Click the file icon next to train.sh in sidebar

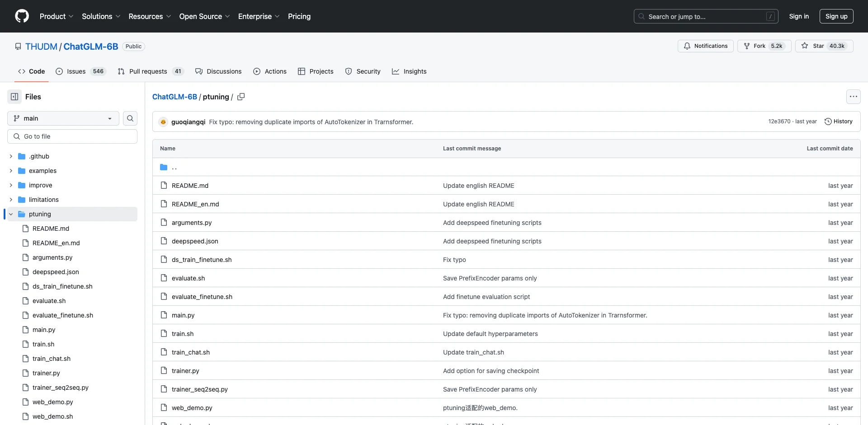[x=26, y=344]
